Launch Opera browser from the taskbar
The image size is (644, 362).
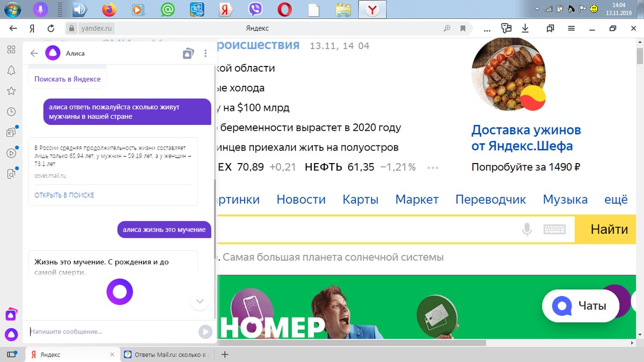pyautogui.click(x=284, y=9)
